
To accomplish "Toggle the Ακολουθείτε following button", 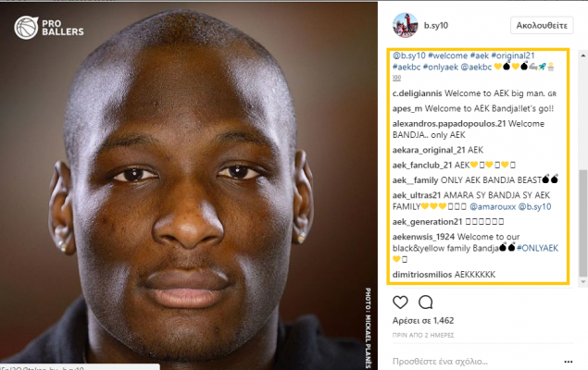I will (x=542, y=26).
